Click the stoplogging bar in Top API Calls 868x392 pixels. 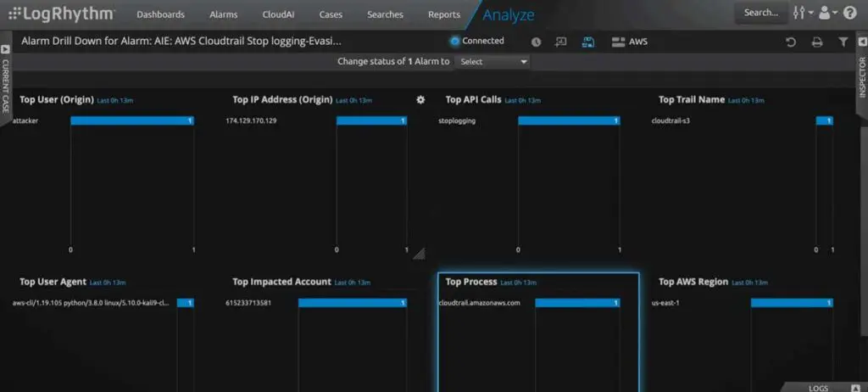pos(569,120)
